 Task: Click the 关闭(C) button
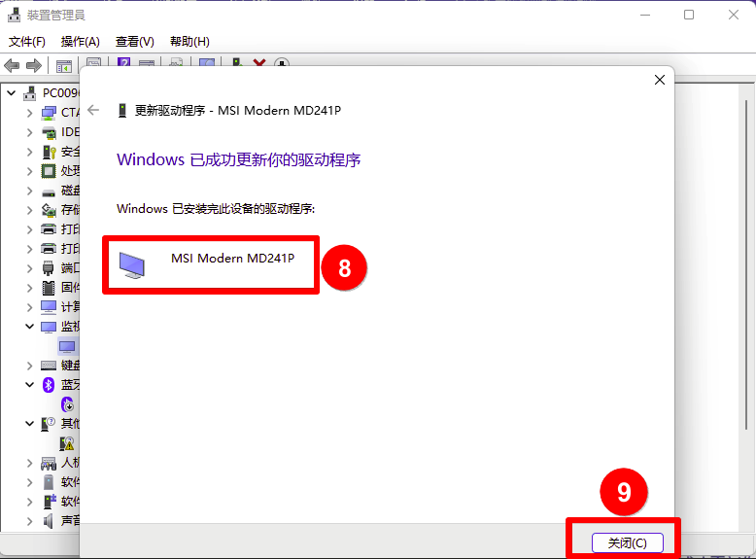(x=628, y=543)
